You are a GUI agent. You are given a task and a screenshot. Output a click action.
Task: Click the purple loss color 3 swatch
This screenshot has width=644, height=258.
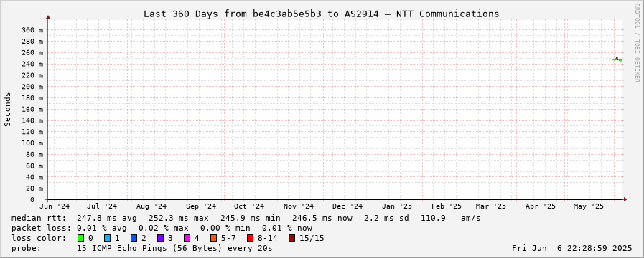coord(161,238)
